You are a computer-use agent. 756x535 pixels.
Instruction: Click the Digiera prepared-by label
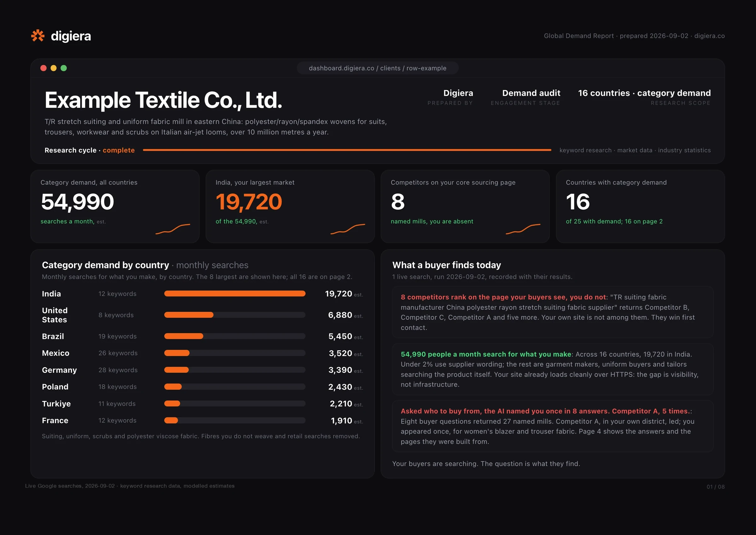tap(458, 93)
